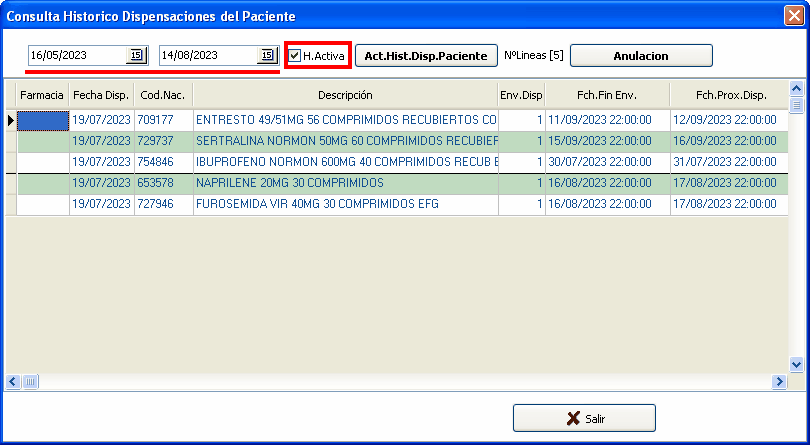
Task: Click the row selector arrow of first row
Action: [x=11, y=120]
